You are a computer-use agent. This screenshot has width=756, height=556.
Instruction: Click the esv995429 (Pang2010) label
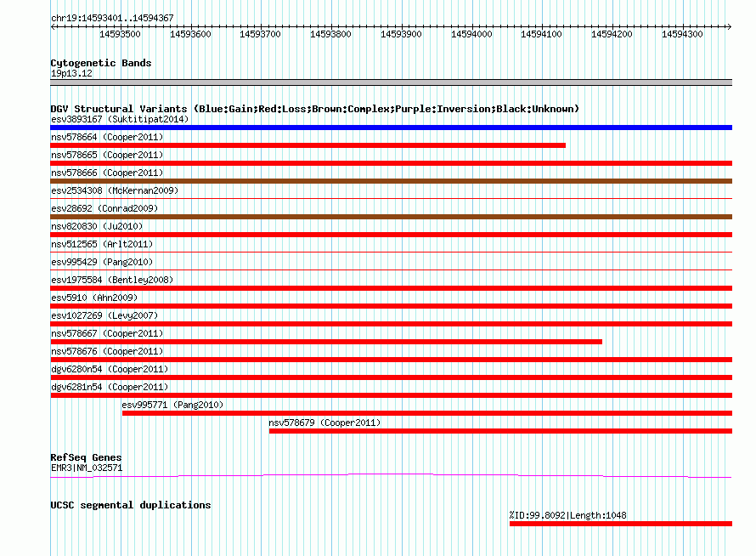pyautogui.click(x=102, y=262)
